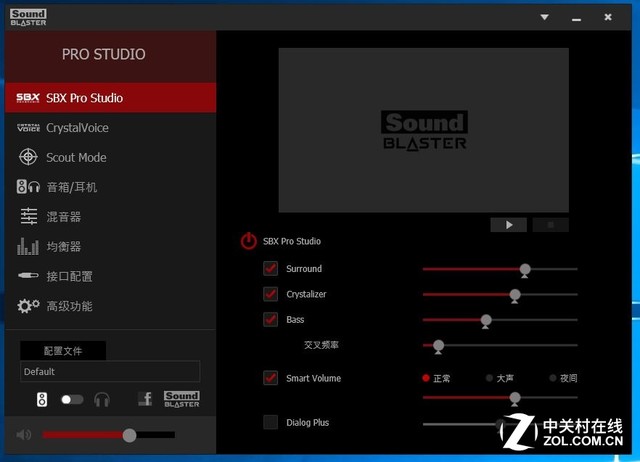
Task: Mute using the volume speaker icon
Action: point(24,435)
